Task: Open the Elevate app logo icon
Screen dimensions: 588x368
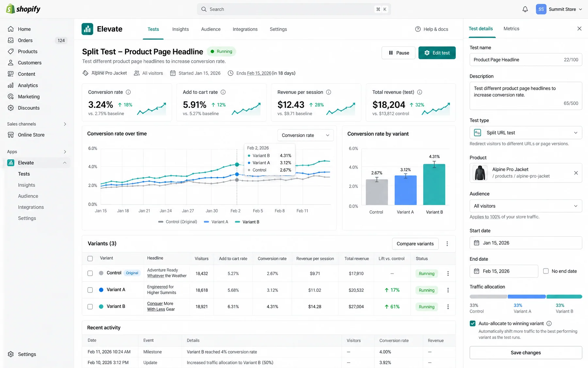Action: pos(87,29)
